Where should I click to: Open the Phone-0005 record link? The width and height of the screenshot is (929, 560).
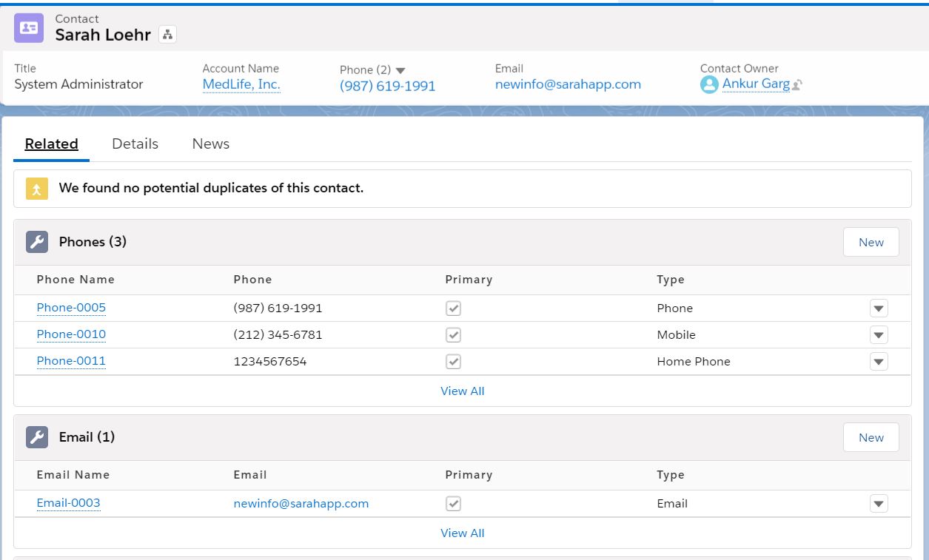pyautogui.click(x=71, y=308)
